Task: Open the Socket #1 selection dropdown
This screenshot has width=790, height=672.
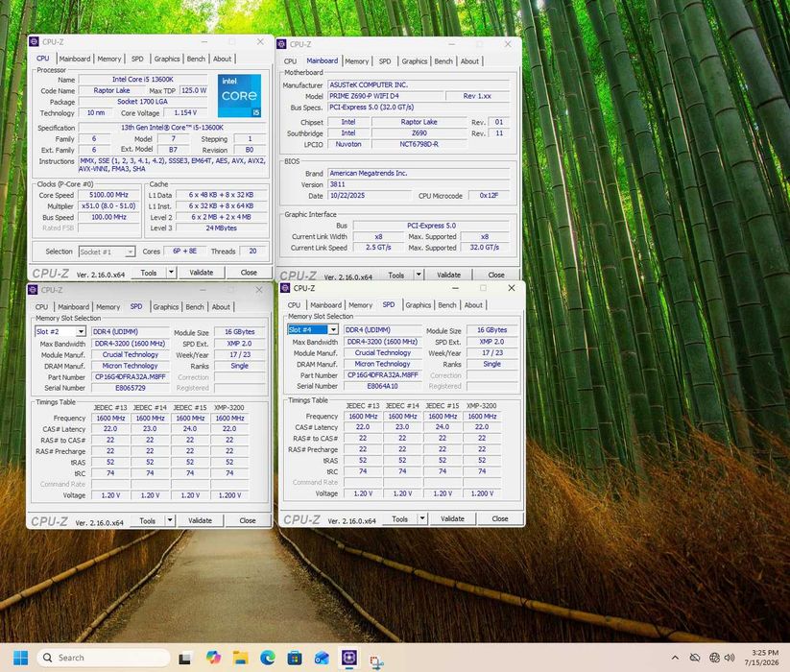Action: [x=130, y=252]
